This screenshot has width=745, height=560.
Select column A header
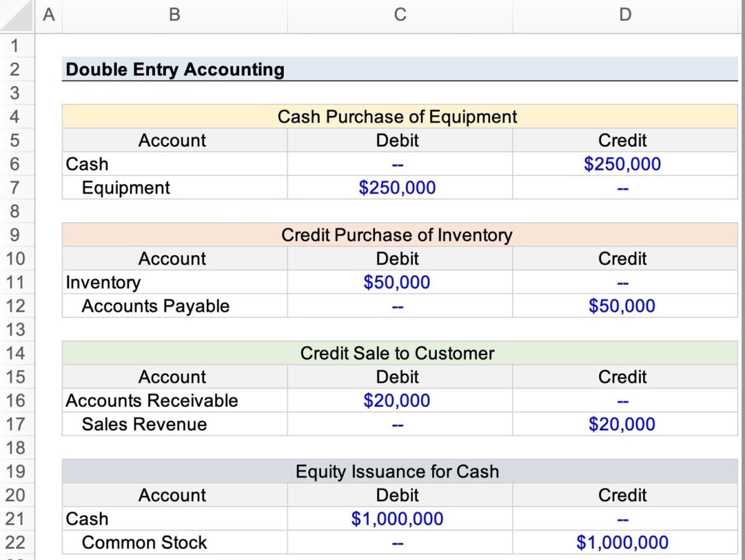(48, 16)
